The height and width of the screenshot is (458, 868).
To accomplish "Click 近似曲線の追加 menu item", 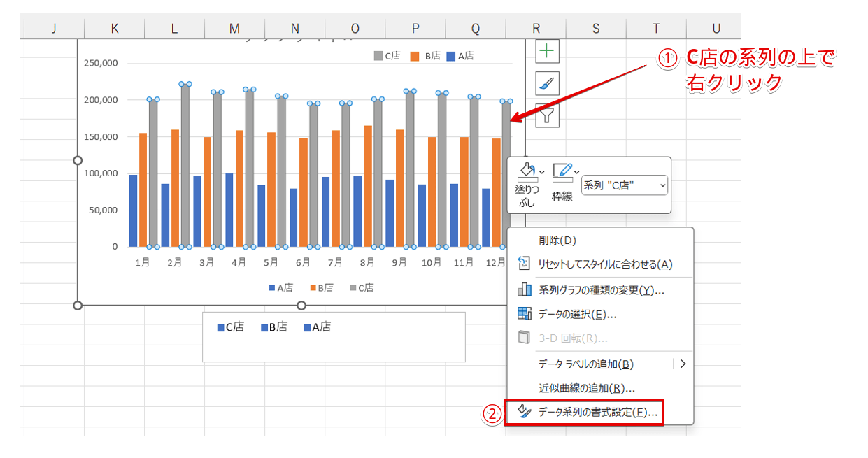I will click(x=586, y=388).
